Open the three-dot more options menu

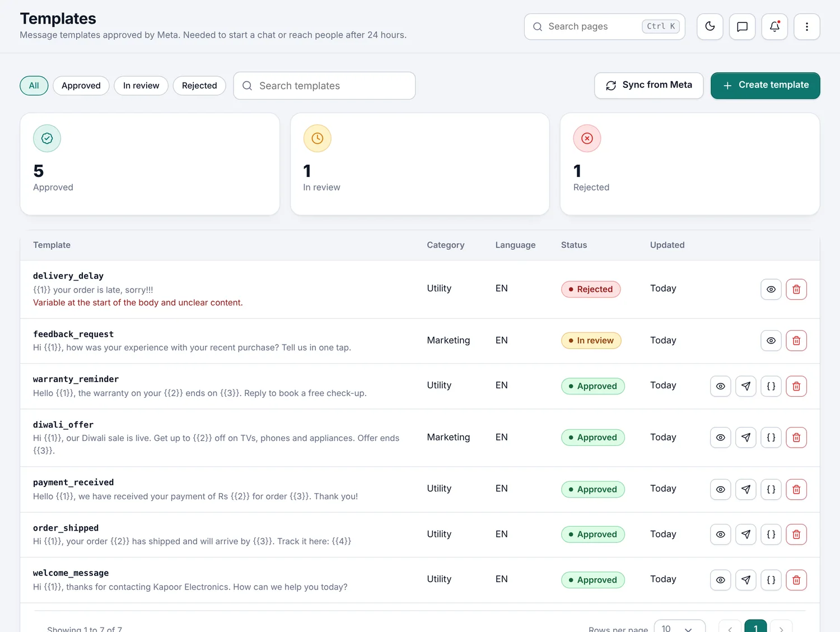(807, 27)
